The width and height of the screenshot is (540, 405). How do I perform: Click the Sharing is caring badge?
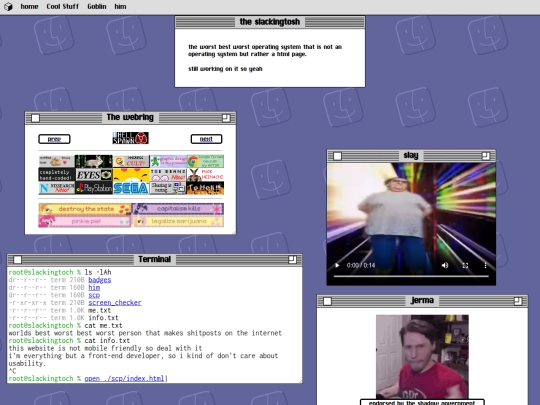pos(168,188)
